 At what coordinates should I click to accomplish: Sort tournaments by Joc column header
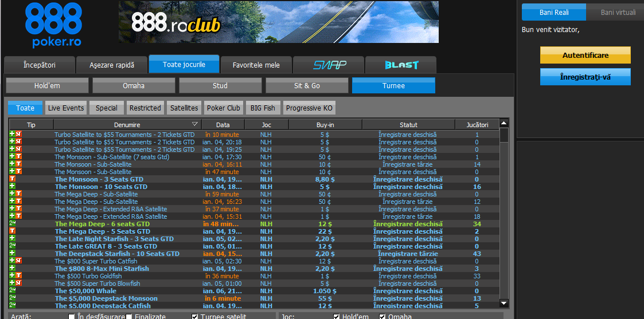(x=267, y=125)
